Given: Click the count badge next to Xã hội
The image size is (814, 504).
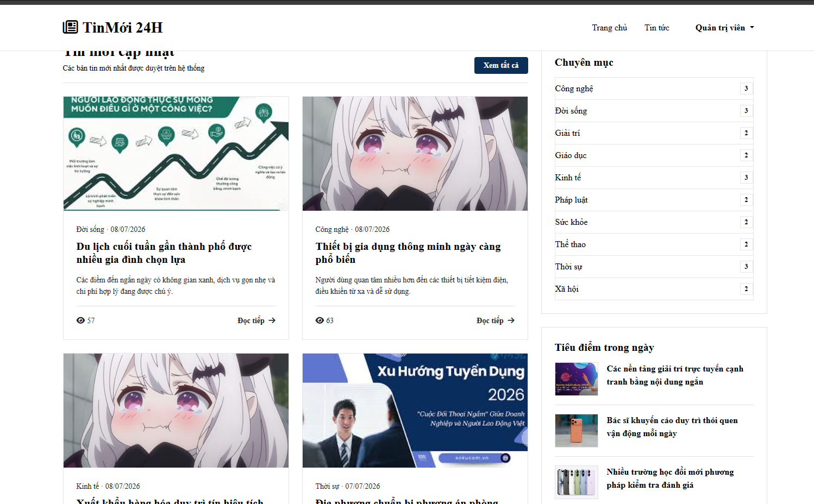Looking at the screenshot, I should (746, 289).
